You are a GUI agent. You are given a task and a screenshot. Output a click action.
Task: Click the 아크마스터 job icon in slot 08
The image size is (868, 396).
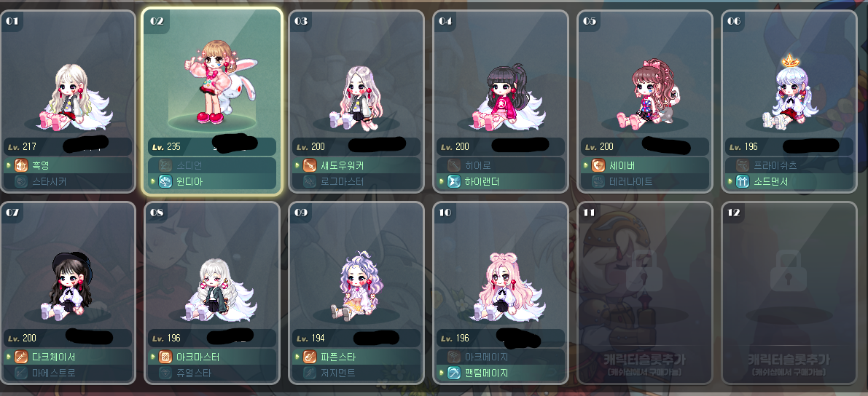[x=165, y=357]
